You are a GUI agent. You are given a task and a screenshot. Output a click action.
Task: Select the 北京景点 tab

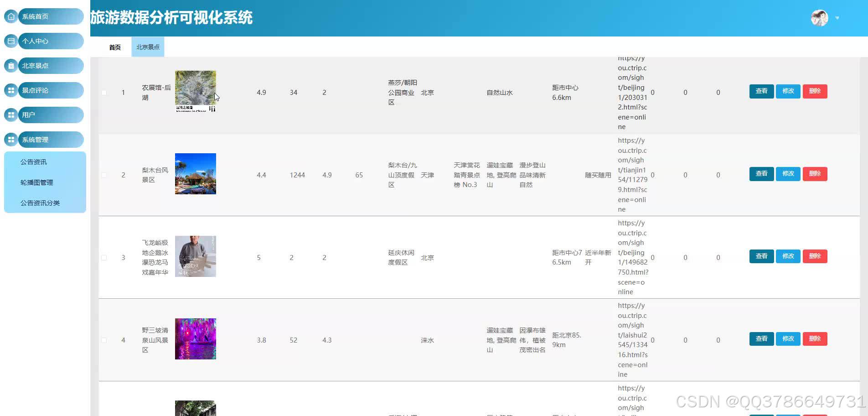point(147,46)
